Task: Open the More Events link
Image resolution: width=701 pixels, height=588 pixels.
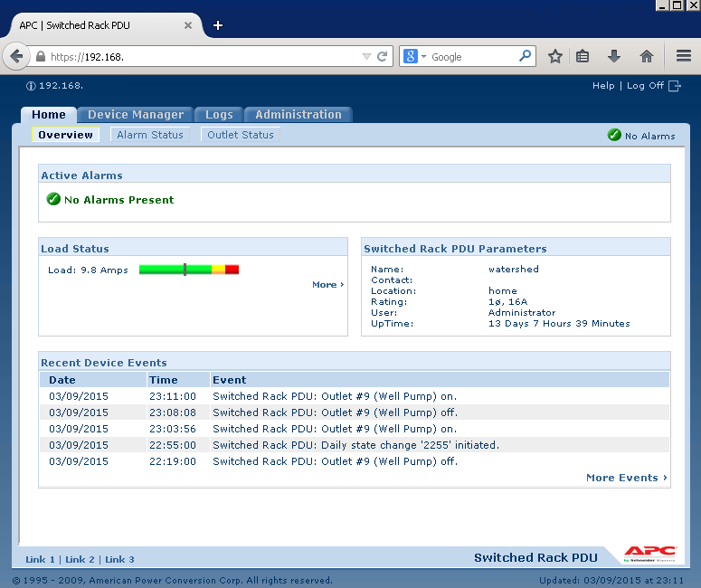Action: point(627,478)
